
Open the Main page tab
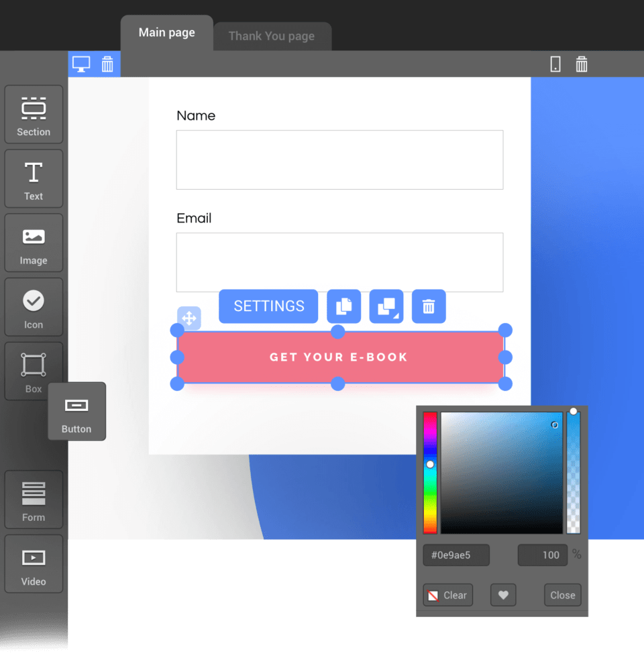click(167, 33)
